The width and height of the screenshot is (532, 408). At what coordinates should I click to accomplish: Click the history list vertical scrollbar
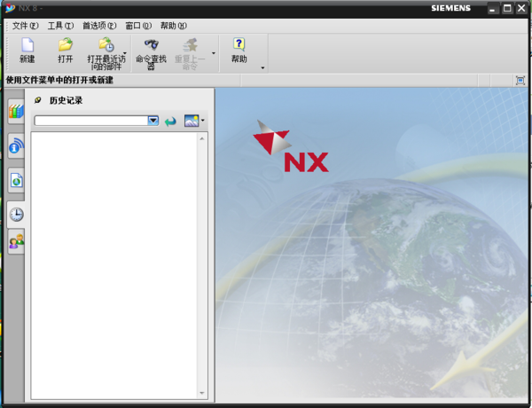202,265
